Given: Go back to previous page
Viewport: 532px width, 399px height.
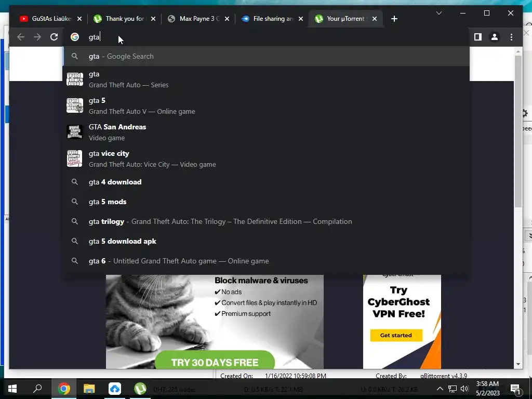Looking at the screenshot, I should click(21, 37).
